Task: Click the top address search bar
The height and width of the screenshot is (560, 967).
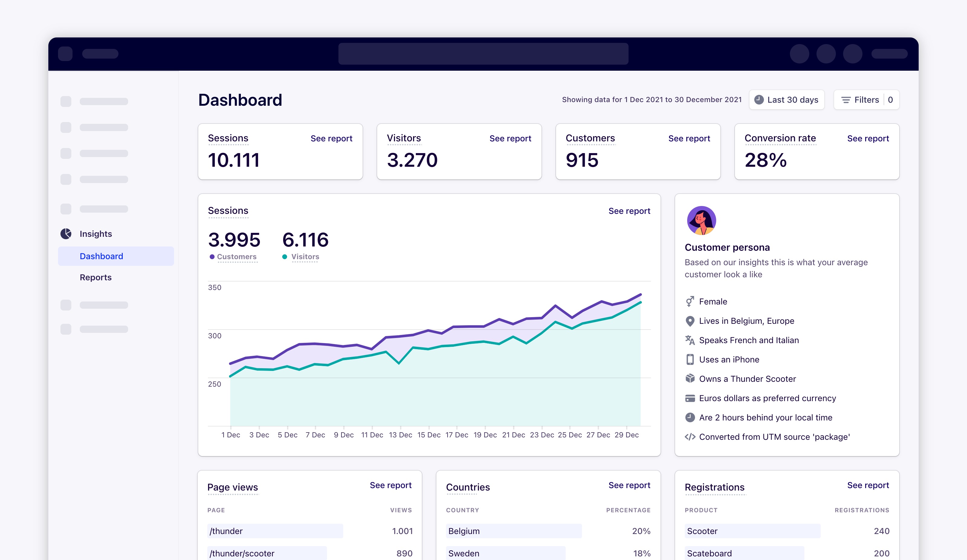Action: [483, 54]
